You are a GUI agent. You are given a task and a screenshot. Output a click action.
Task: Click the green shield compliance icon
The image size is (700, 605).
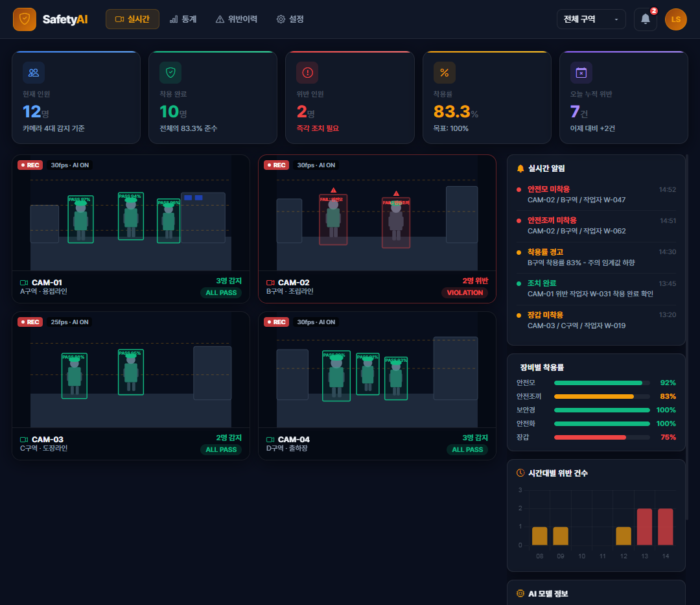(x=170, y=73)
